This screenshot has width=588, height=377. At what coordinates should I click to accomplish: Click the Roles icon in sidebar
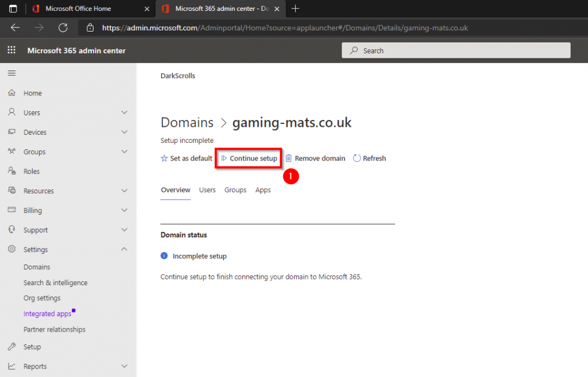click(11, 171)
